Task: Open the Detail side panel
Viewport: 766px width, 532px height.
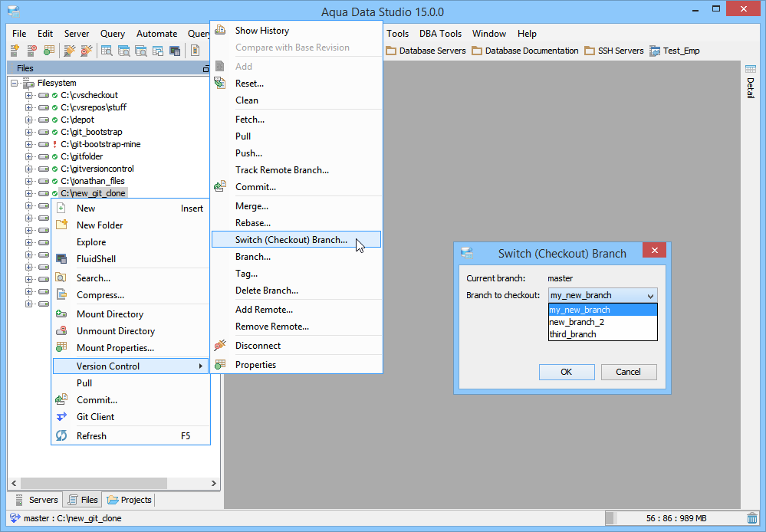Action: (x=751, y=82)
